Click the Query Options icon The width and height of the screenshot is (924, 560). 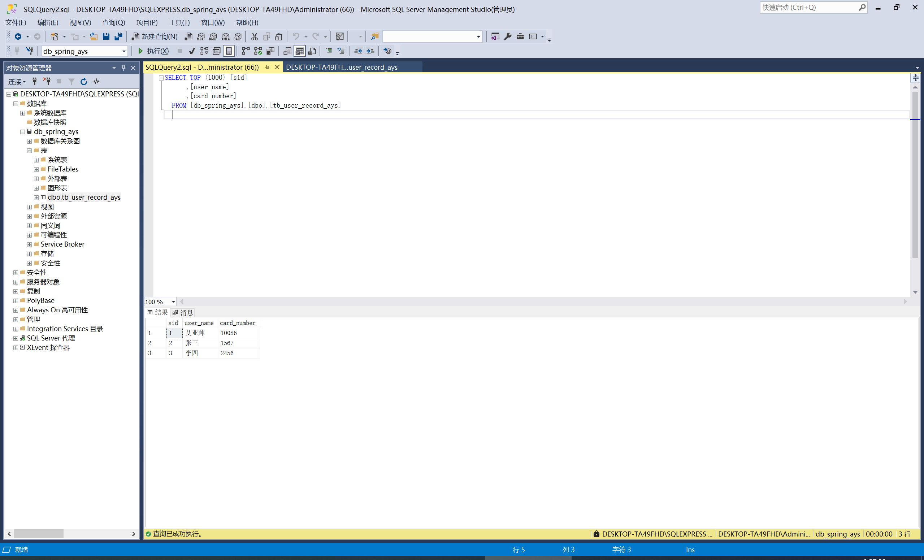click(x=217, y=51)
